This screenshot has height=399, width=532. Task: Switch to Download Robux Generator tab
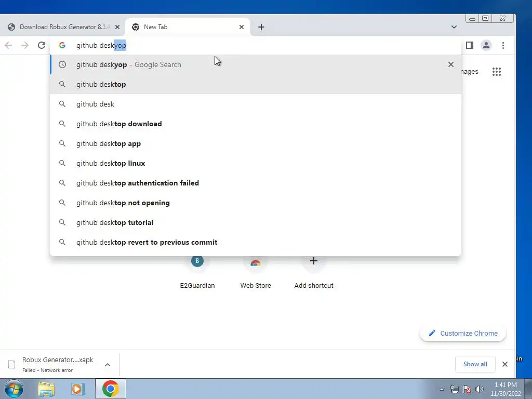(63, 27)
